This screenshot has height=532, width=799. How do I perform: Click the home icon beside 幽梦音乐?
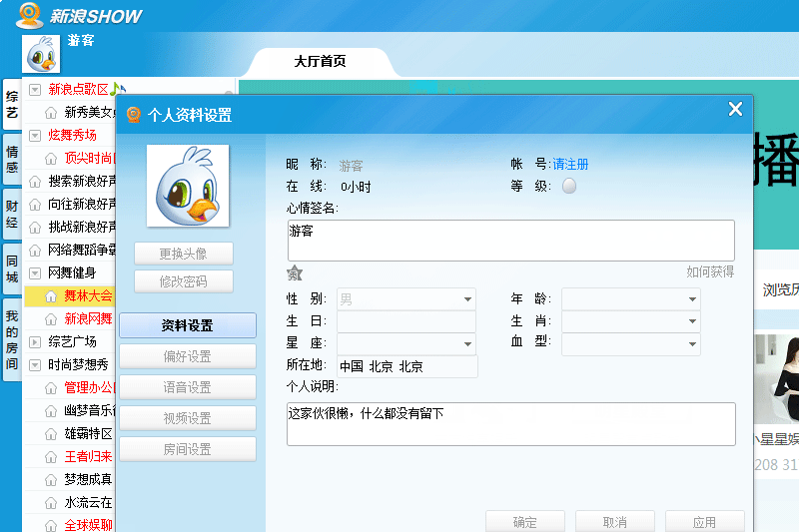[x=51, y=410]
